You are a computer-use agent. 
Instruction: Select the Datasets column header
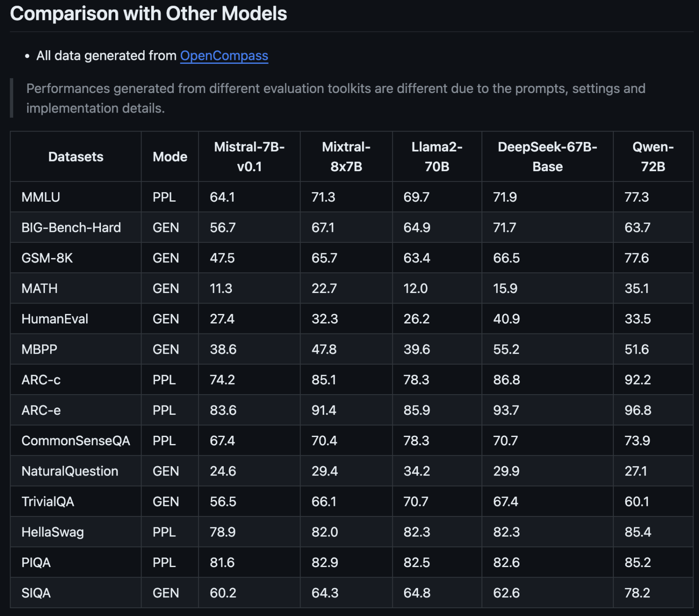[75, 156]
